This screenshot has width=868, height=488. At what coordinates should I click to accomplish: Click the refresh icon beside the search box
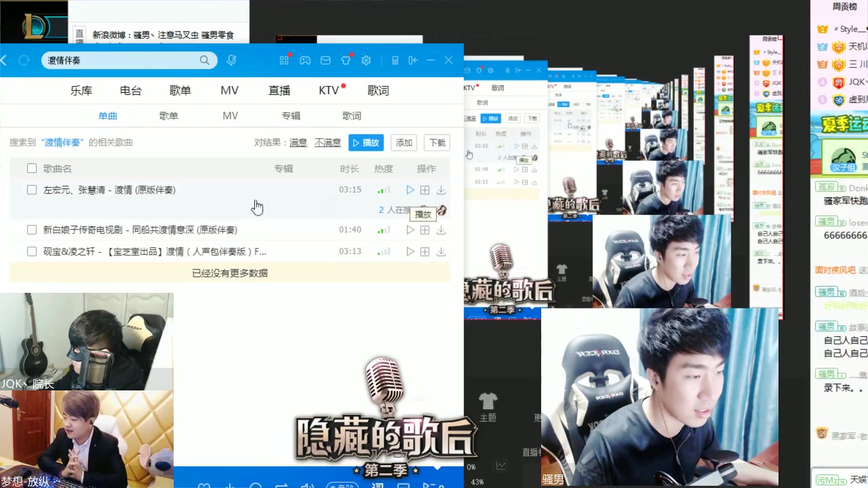(24, 60)
